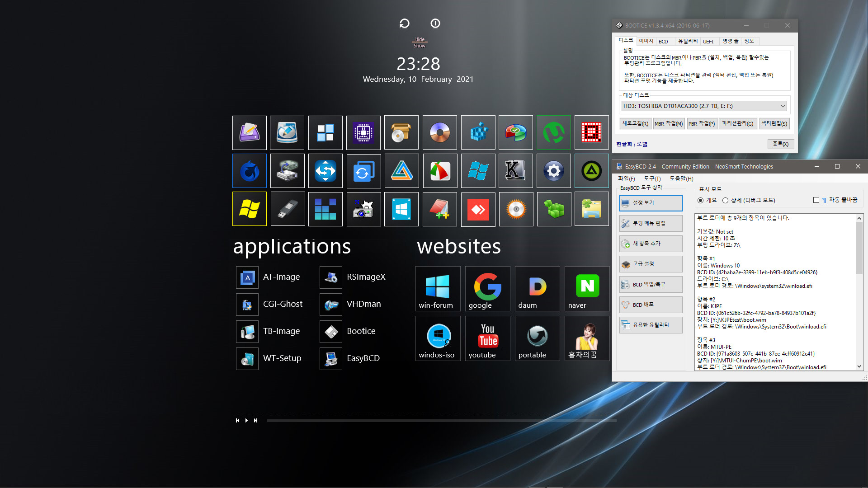Viewport: 868px width, 488px height.
Task: Open the naver website tile
Action: pos(587,289)
